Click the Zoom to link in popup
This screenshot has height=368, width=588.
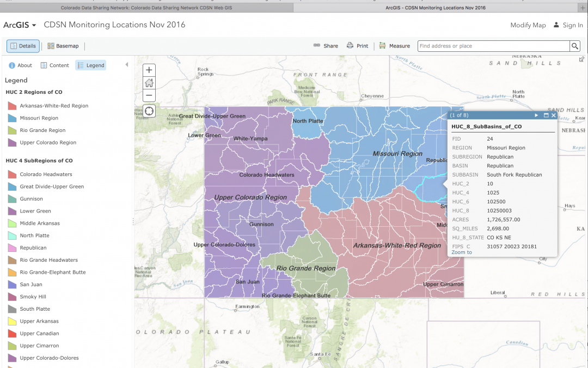click(x=462, y=252)
